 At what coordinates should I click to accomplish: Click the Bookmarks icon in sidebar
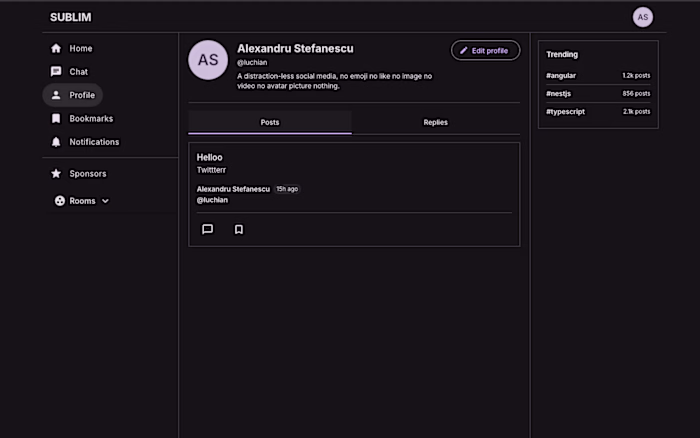tap(56, 118)
